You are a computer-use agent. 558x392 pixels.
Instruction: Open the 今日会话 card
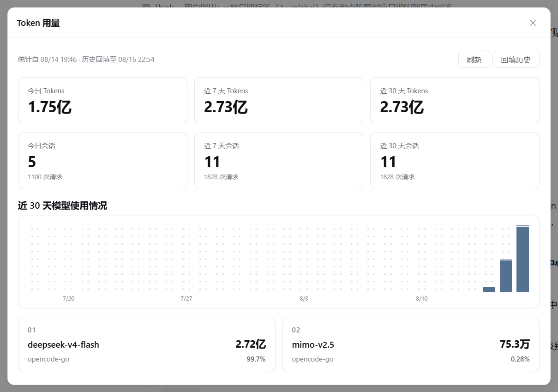(x=102, y=161)
